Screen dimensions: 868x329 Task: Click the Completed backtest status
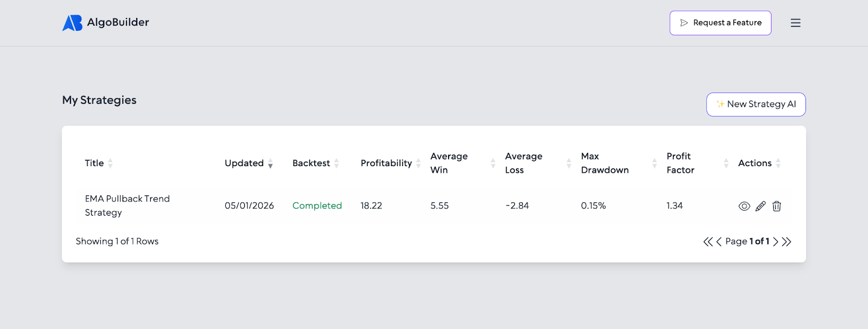click(317, 206)
